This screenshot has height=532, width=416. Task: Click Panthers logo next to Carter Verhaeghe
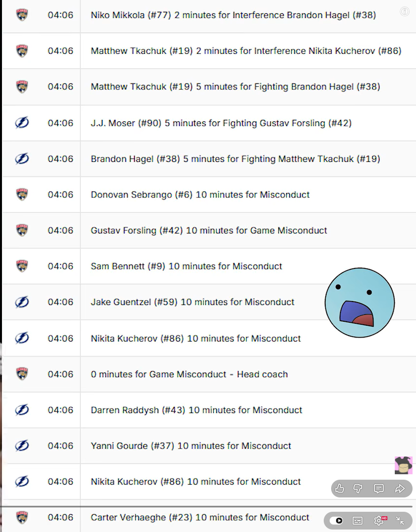point(22,517)
